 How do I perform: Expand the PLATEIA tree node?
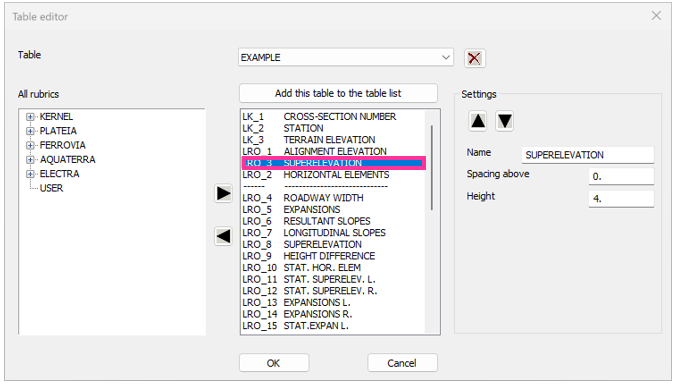click(x=30, y=131)
